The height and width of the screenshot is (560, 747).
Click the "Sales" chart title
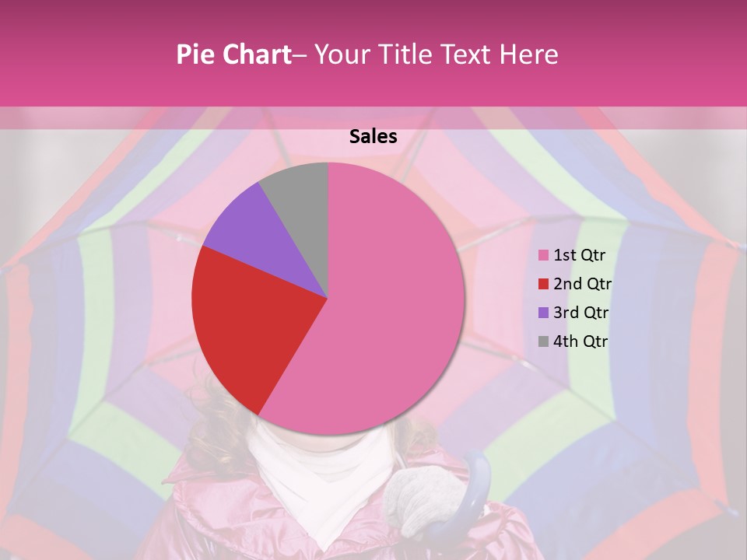(x=373, y=137)
